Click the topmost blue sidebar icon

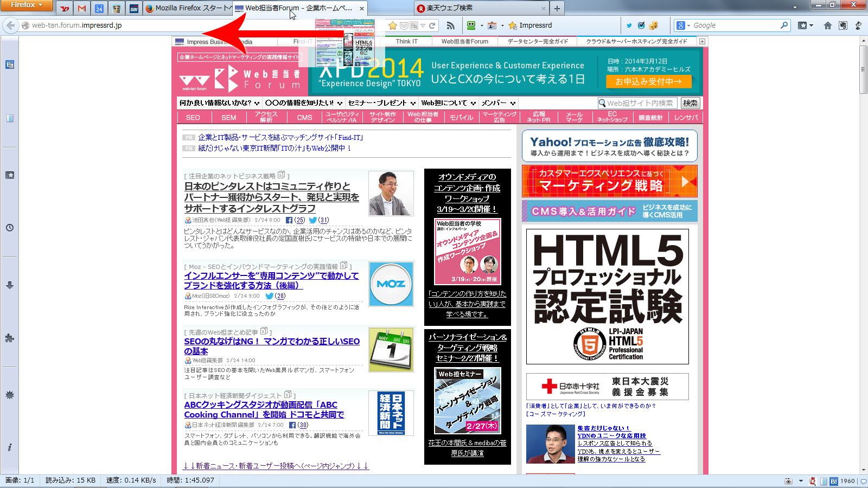(10, 65)
